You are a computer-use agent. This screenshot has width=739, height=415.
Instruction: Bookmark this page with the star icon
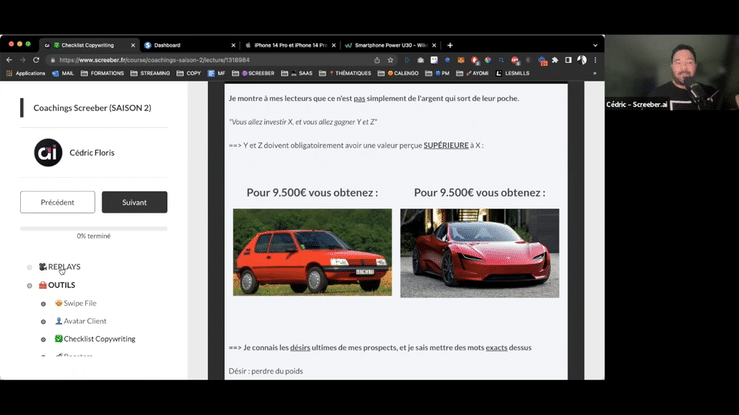(391, 60)
